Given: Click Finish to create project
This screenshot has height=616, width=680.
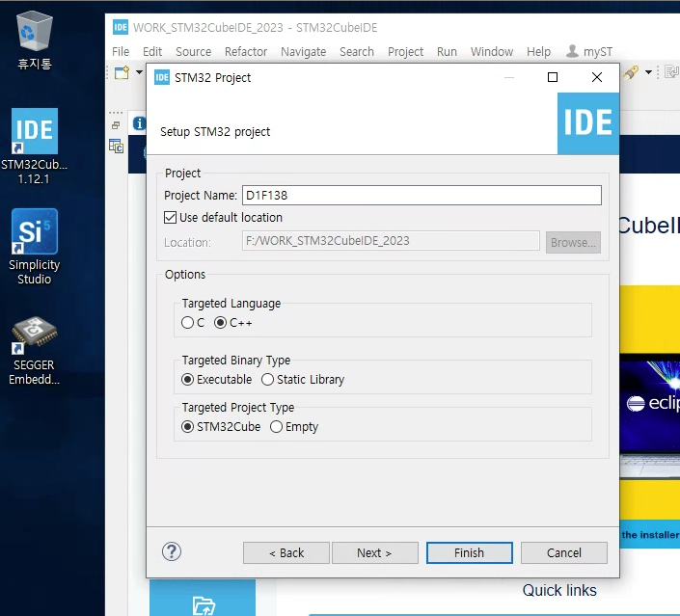Looking at the screenshot, I should [x=470, y=552].
